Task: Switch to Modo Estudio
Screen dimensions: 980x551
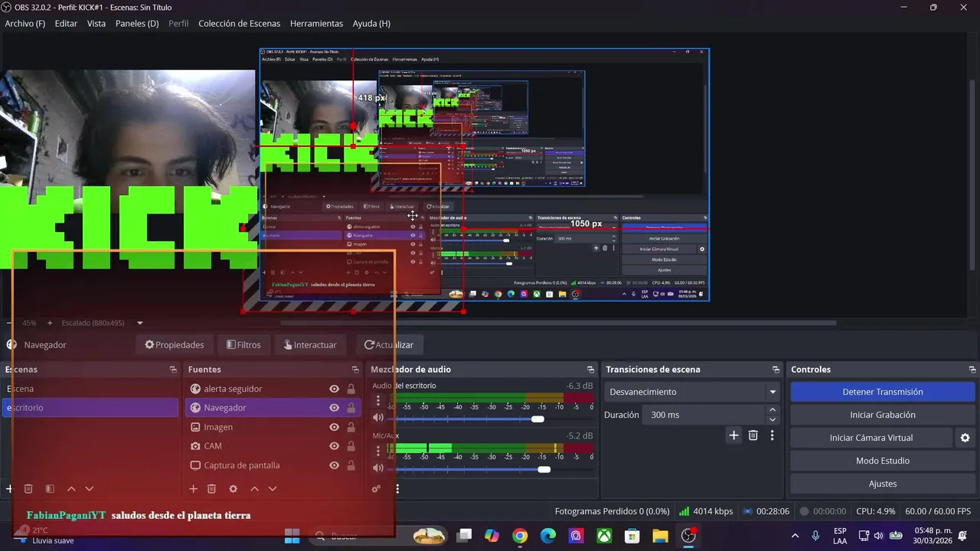Action: [883, 461]
